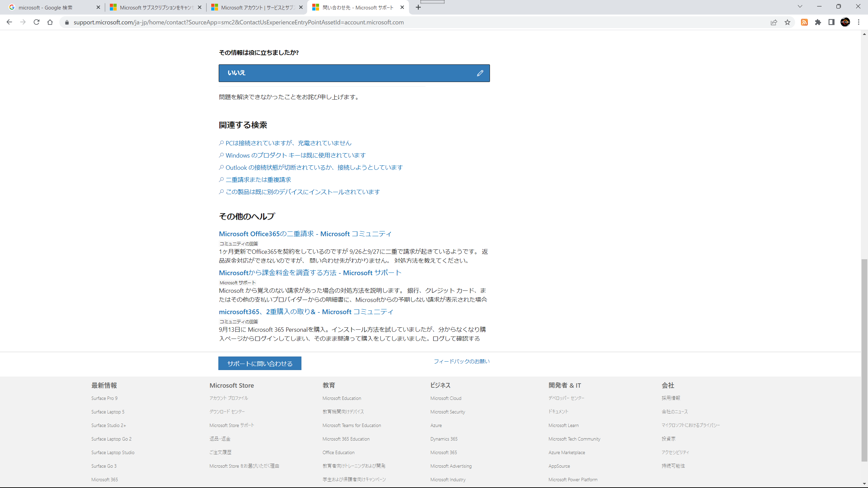Open Dynamics 365 footer link
The height and width of the screenshot is (488, 868).
point(444,439)
